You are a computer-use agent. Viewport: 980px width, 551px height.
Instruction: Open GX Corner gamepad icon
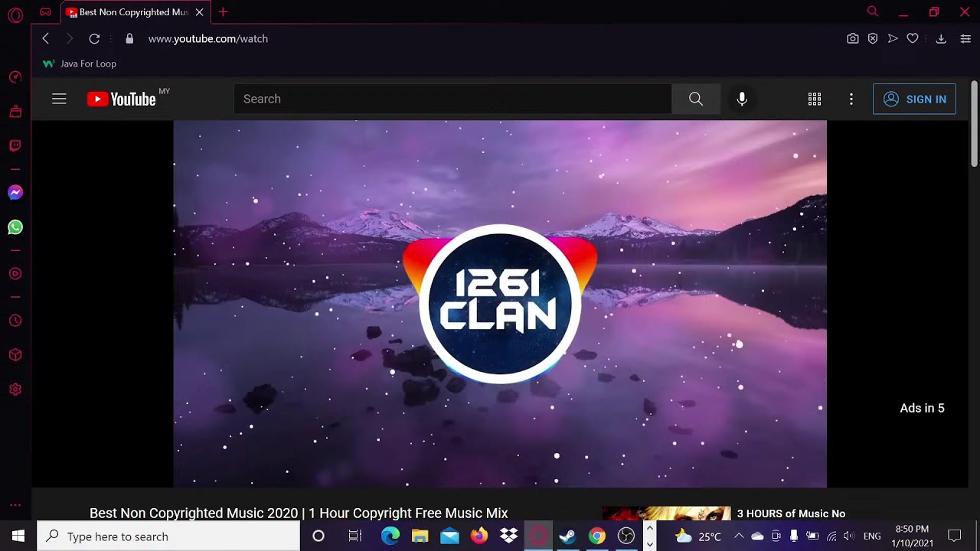pyautogui.click(x=46, y=12)
